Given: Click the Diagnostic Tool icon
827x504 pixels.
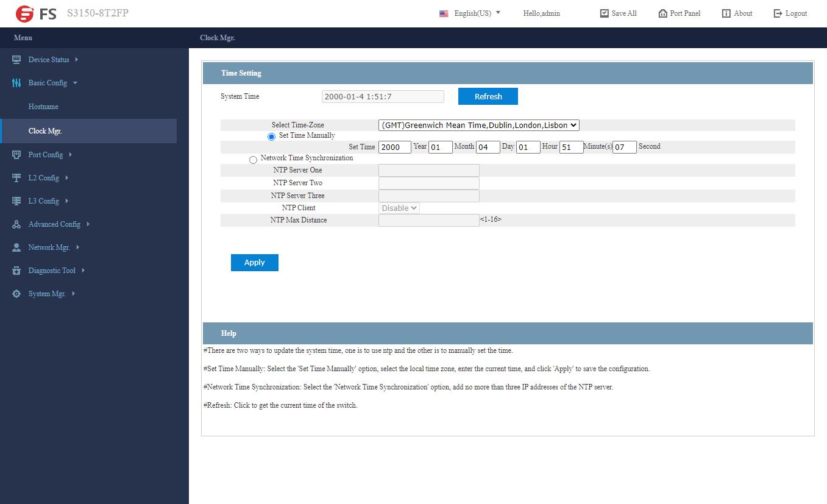Looking at the screenshot, I should click(x=16, y=271).
